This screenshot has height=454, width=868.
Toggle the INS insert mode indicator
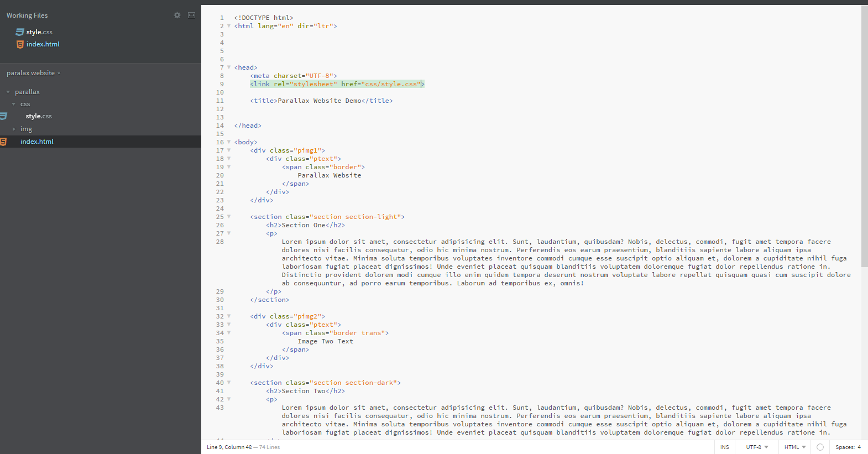click(x=724, y=447)
